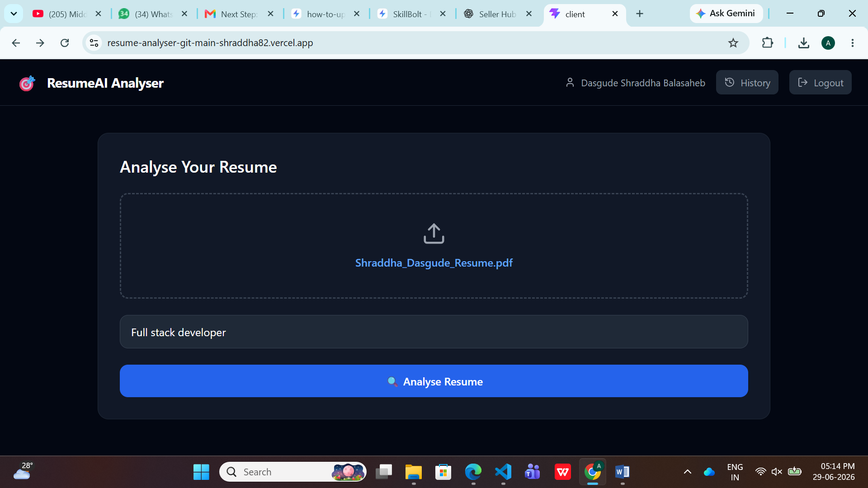The image size is (868, 488).
Task: Switch to the Gmail Next Step tab
Action: click(x=238, y=14)
